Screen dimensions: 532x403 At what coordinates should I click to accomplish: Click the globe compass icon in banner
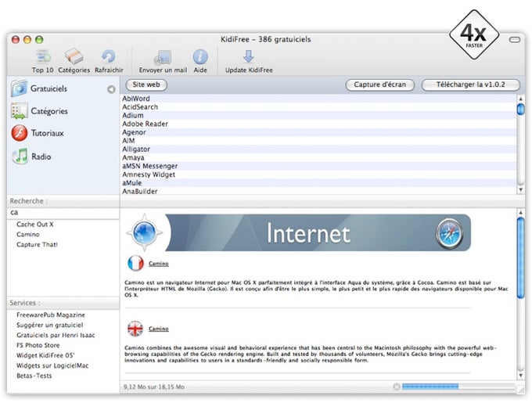(145, 232)
